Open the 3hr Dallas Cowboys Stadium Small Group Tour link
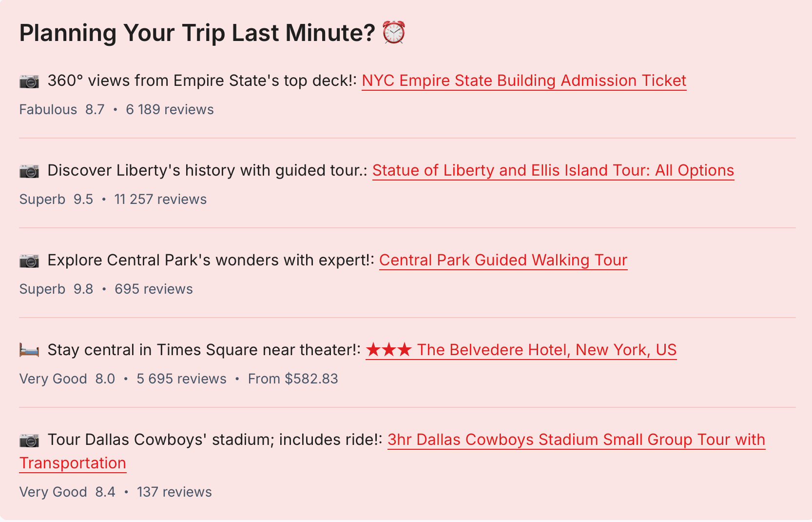The width and height of the screenshot is (812, 522). pos(576,440)
